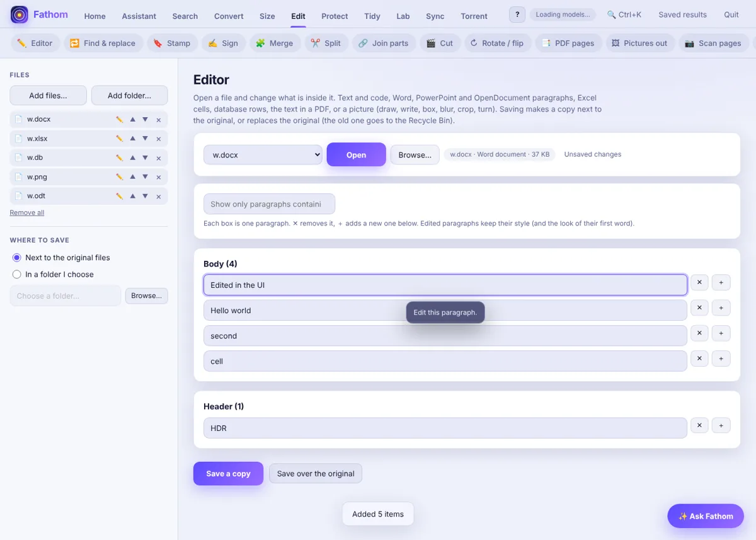Open the Merge tool

tap(275, 43)
